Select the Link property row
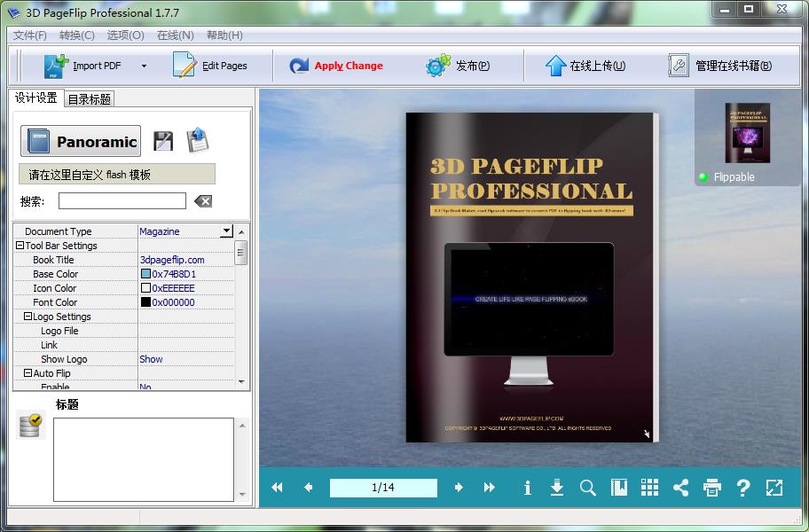This screenshot has width=809, height=532. (124, 345)
